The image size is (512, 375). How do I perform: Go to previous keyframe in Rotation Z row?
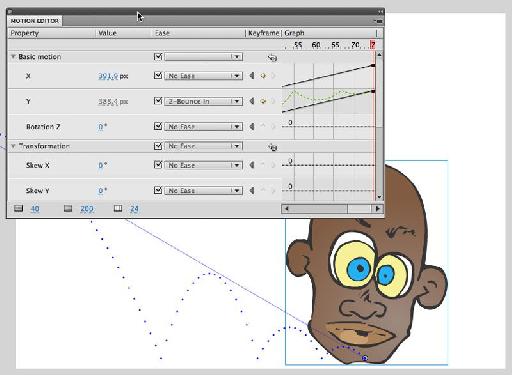click(x=252, y=126)
